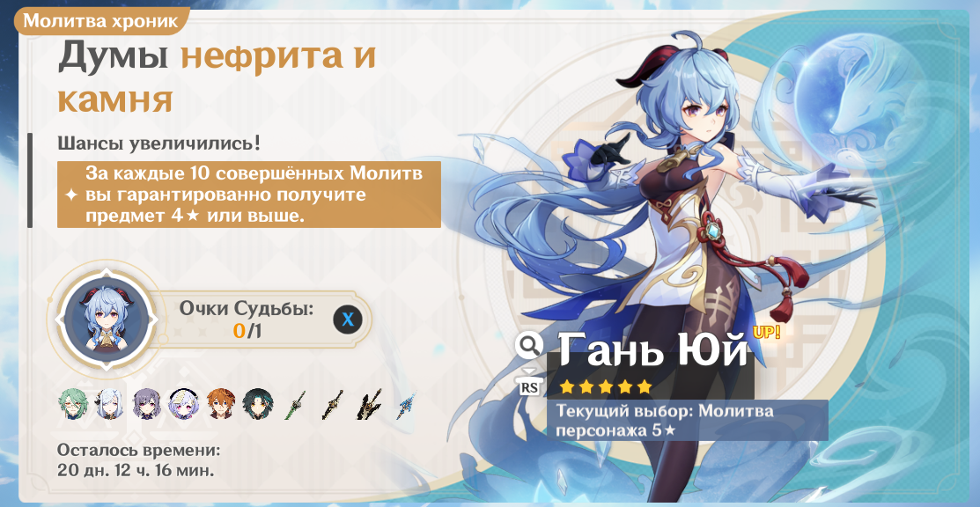Select the white-haired Shenhe character icon
This screenshot has height=507, width=980.
click(109, 404)
